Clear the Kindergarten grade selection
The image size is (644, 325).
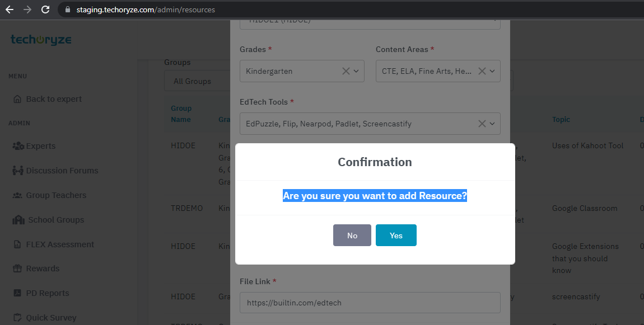[x=346, y=71]
